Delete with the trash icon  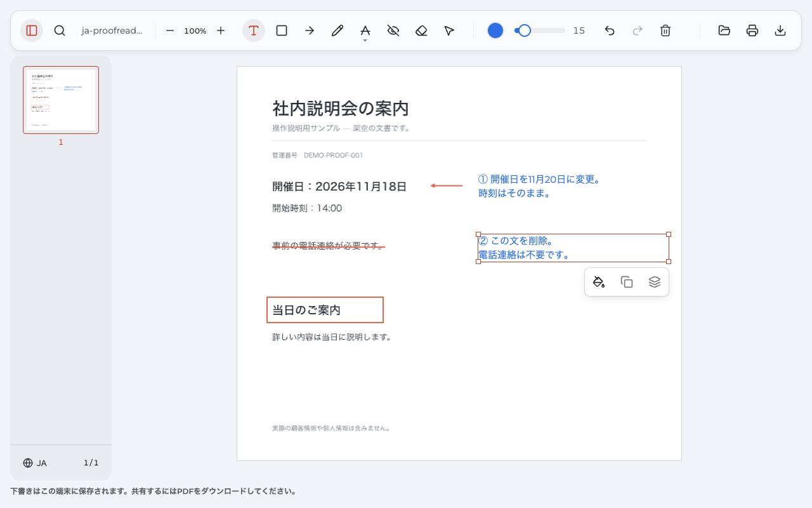click(x=665, y=30)
